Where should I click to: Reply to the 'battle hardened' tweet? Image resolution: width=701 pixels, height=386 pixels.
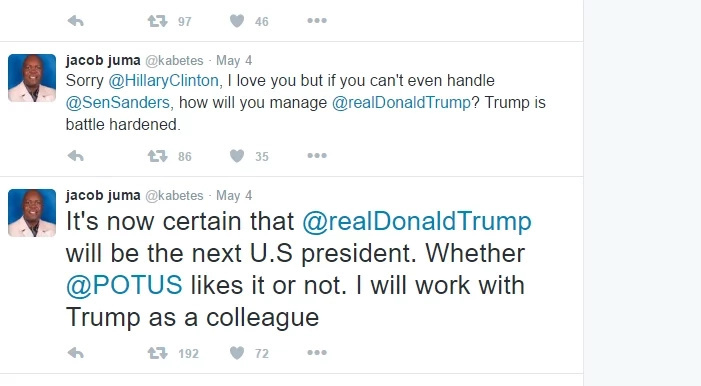[x=76, y=156]
